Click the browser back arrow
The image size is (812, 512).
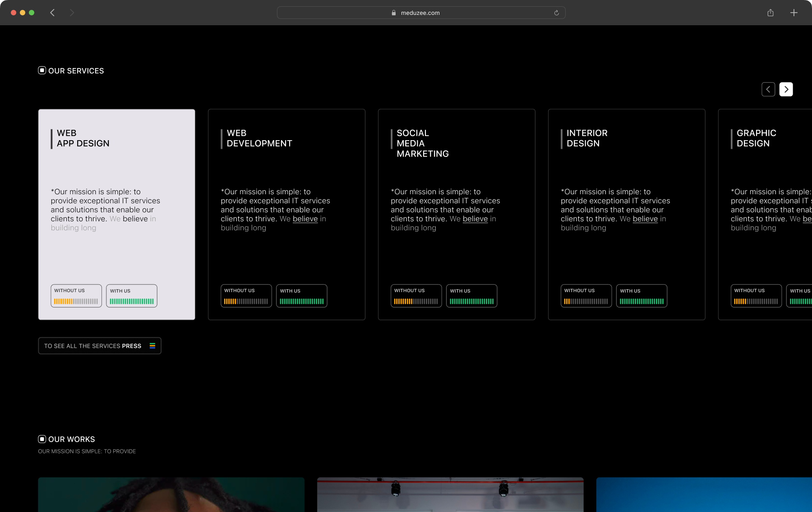point(52,13)
